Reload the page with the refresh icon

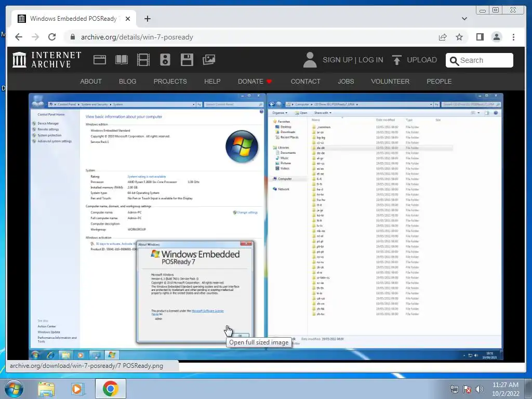tap(52, 37)
